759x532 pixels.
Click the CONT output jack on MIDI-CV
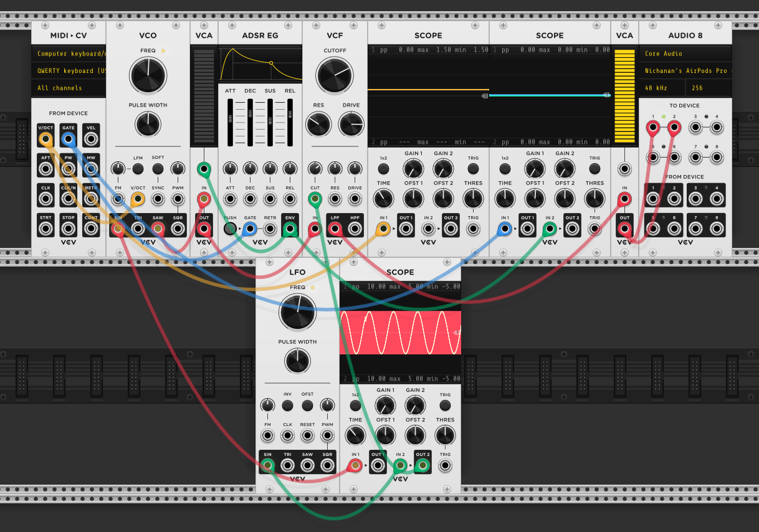[x=91, y=229]
